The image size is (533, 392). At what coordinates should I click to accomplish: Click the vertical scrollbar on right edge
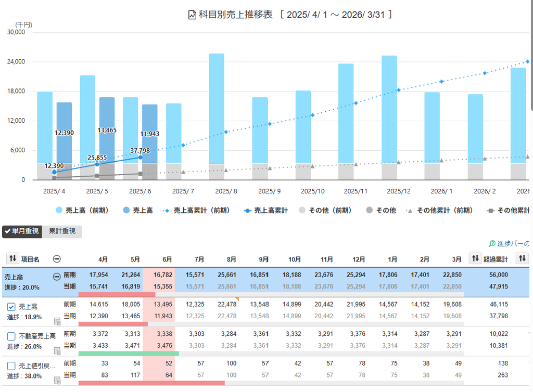[x=531, y=54]
